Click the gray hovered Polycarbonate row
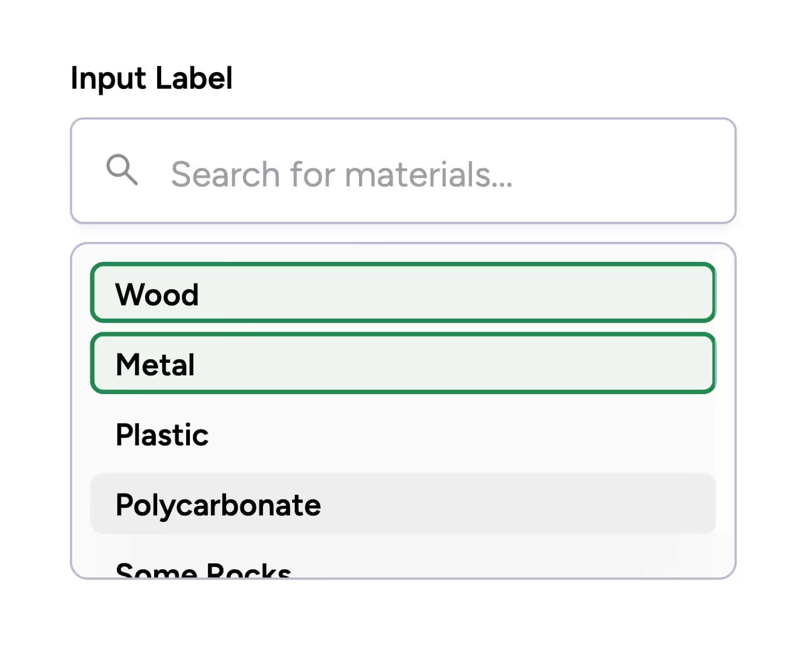This screenshot has height=656, width=812. click(402, 504)
